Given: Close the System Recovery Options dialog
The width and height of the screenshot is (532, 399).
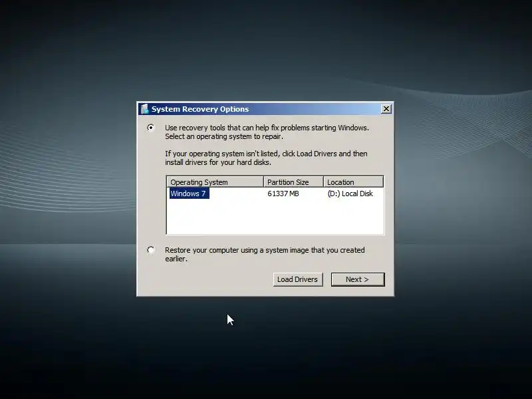Looking at the screenshot, I should 386,109.
